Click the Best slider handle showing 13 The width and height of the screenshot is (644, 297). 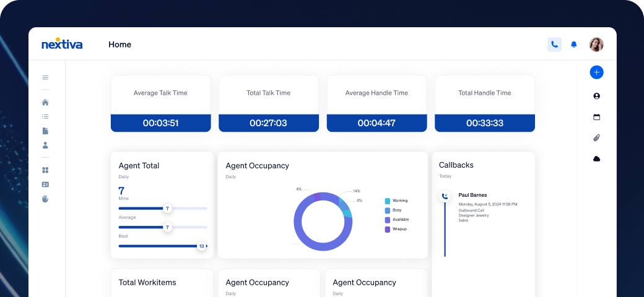click(x=201, y=246)
